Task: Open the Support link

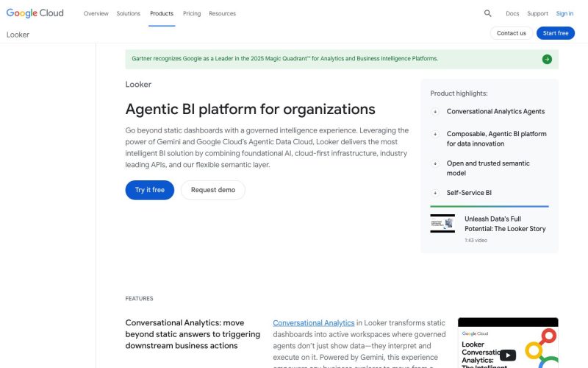Action: (537, 13)
